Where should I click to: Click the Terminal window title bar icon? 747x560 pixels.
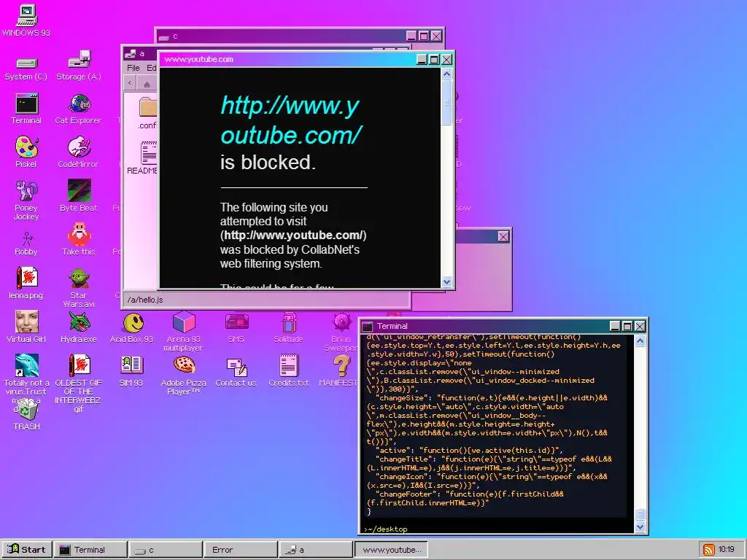[x=368, y=326]
